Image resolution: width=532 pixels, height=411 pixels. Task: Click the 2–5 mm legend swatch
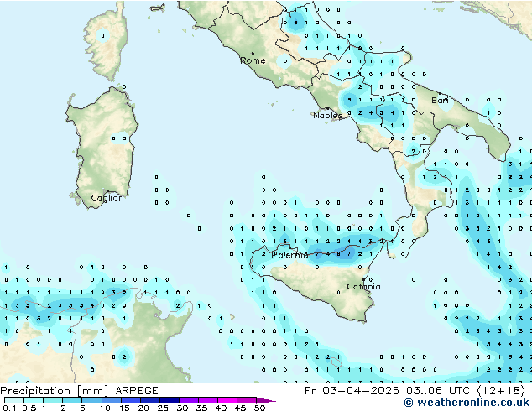72,400
